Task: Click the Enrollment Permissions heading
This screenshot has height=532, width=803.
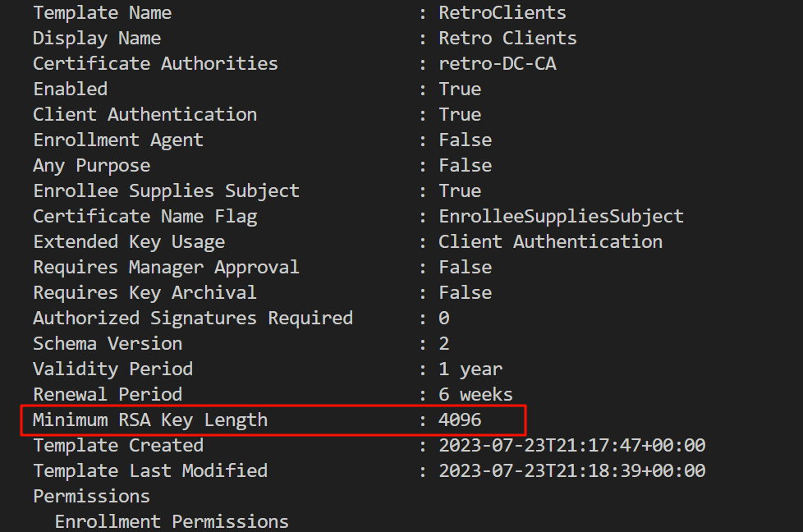Action: 172,522
